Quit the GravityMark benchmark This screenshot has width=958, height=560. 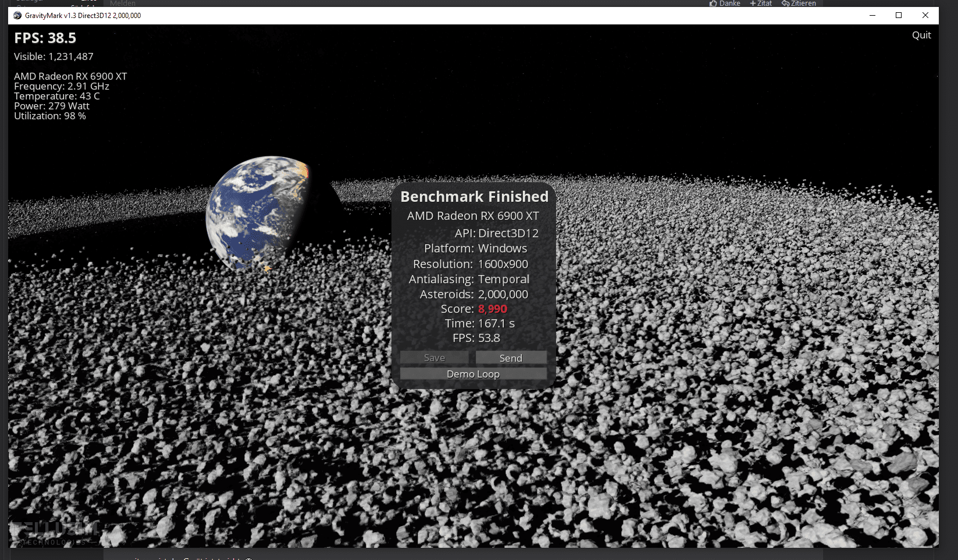coord(921,35)
